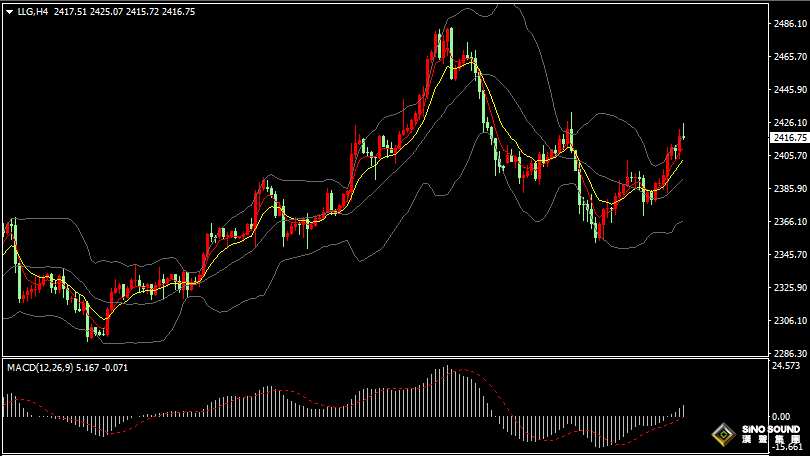Screen dimensions: 810x456
Task: Click the 2486.10 price axis label
Action: pos(790,24)
